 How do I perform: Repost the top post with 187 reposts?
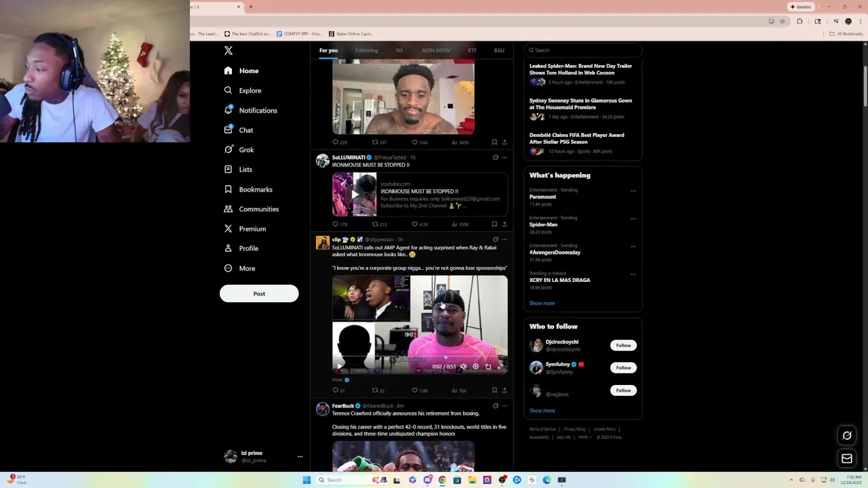click(379, 142)
